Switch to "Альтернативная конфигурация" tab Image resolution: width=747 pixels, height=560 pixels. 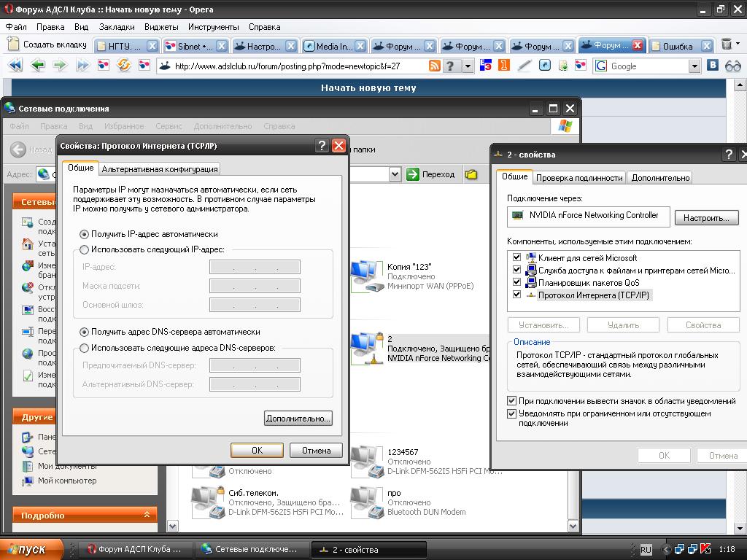click(x=160, y=169)
